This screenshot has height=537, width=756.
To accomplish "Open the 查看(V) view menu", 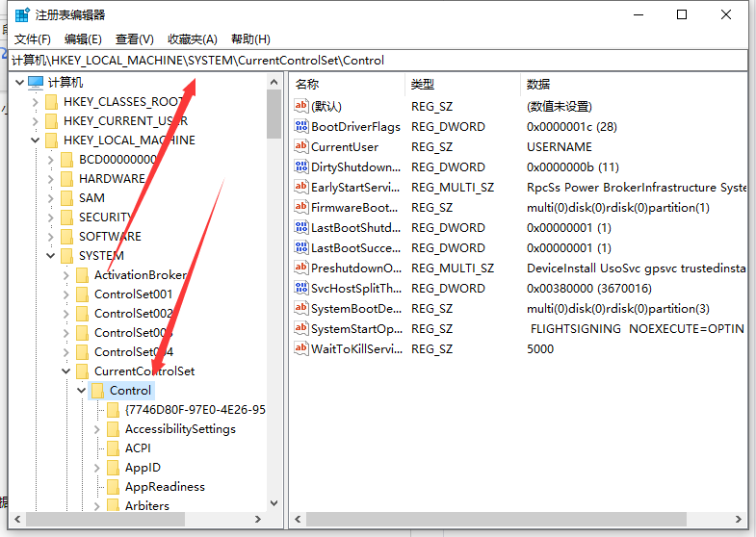I will click(x=134, y=39).
